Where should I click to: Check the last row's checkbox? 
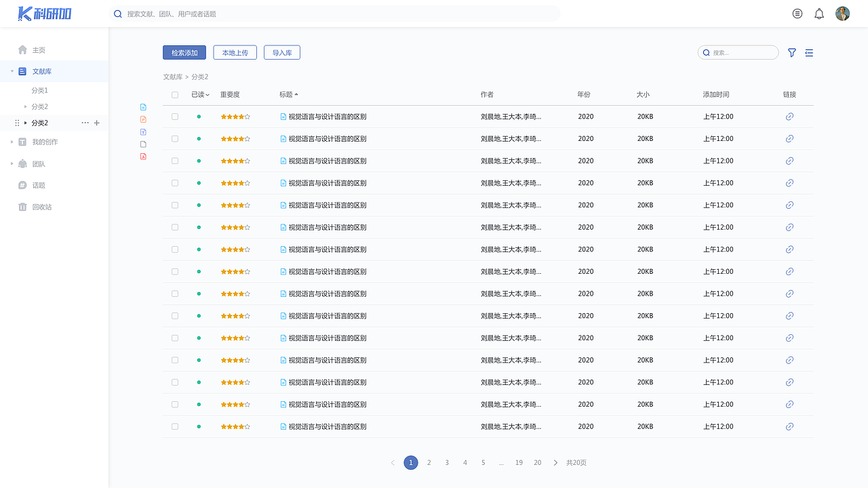pos(175,426)
